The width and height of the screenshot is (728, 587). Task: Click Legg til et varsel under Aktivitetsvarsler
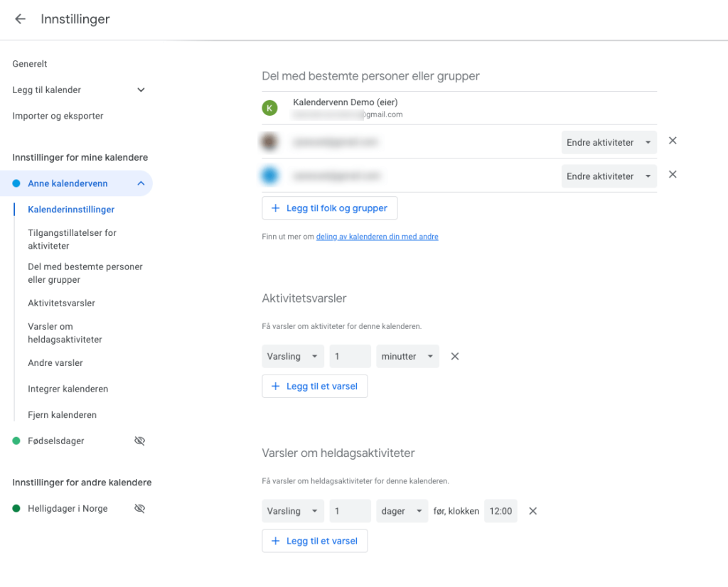[314, 387]
